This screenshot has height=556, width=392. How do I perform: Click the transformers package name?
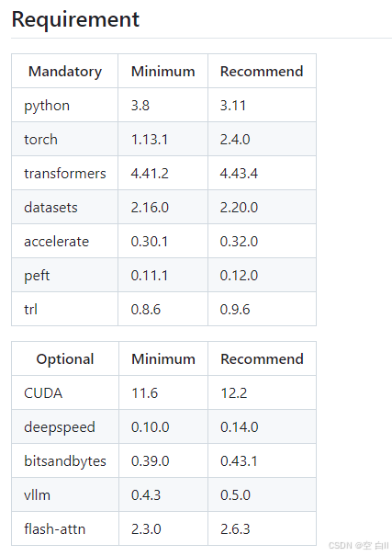pyautogui.click(x=65, y=174)
